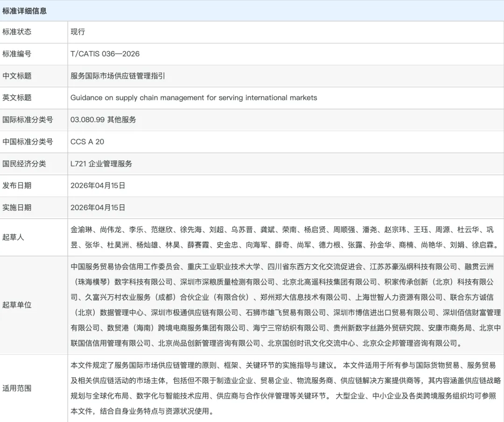This screenshot has height=422, width=504.
Task: Click the status value 现行
Action: click(76, 32)
